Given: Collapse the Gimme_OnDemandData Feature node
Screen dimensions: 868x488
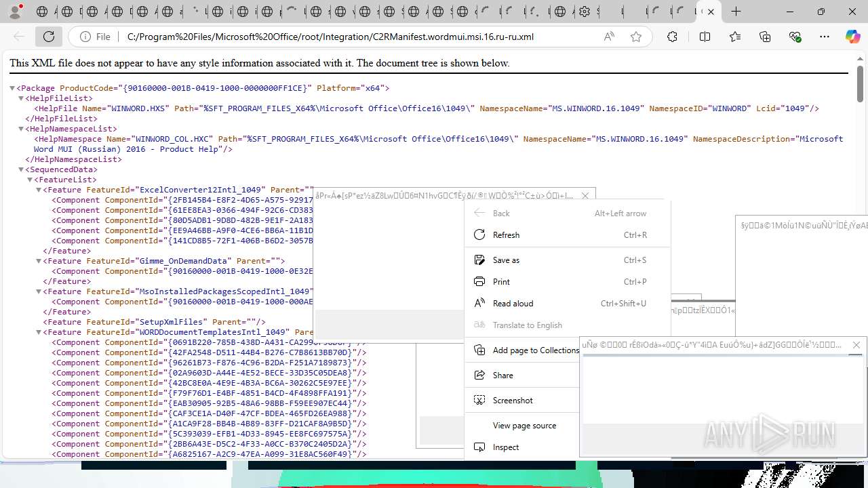Looking at the screenshot, I should coord(39,261).
